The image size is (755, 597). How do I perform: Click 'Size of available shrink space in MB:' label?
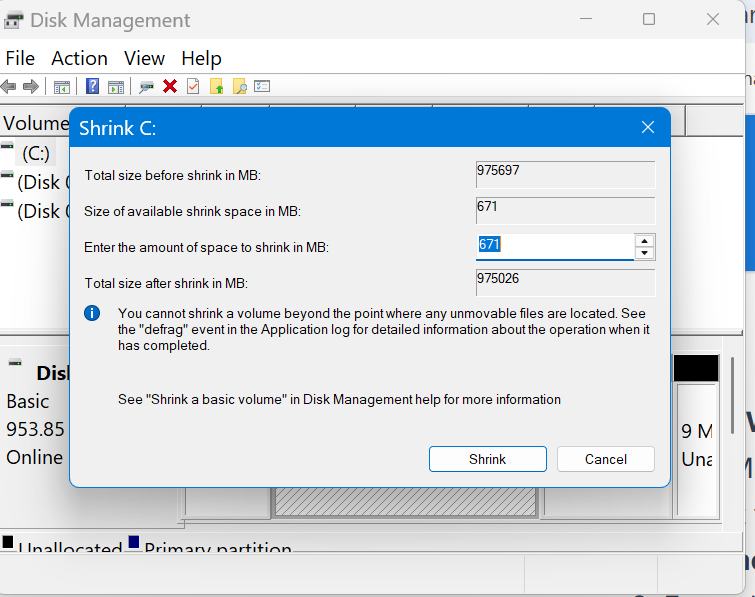pos(192,211)
